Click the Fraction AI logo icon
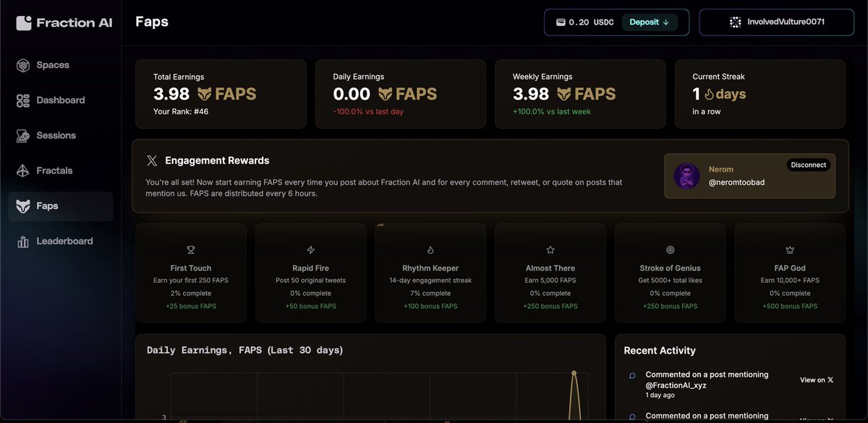 [24, 23]
